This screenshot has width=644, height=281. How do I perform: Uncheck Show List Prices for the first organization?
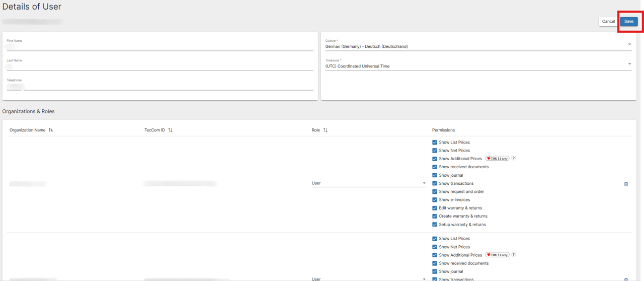(x=435, y=143)
